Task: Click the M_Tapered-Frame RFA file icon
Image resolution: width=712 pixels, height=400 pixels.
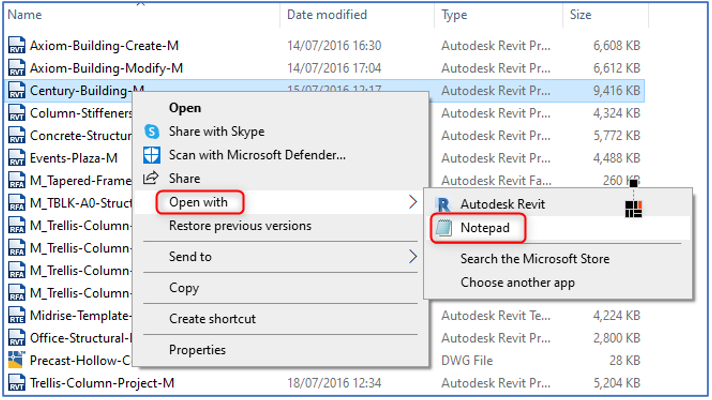Action: [17, 180]
